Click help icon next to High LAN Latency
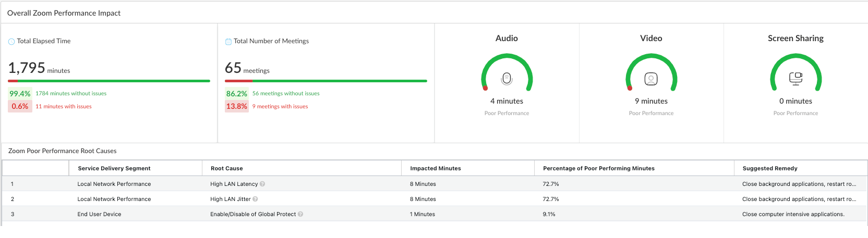The width and height of the screenshot is (868, 238). [x=262, y=184]
